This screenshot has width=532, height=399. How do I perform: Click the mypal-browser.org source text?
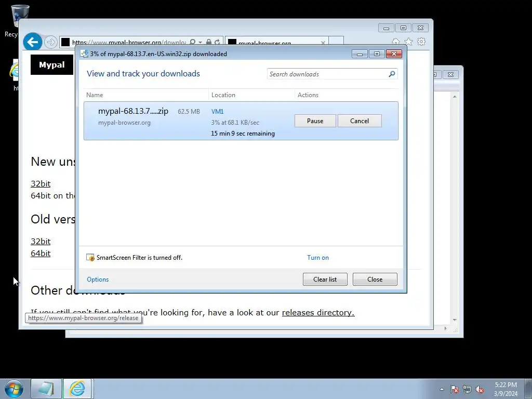[124, 123]
